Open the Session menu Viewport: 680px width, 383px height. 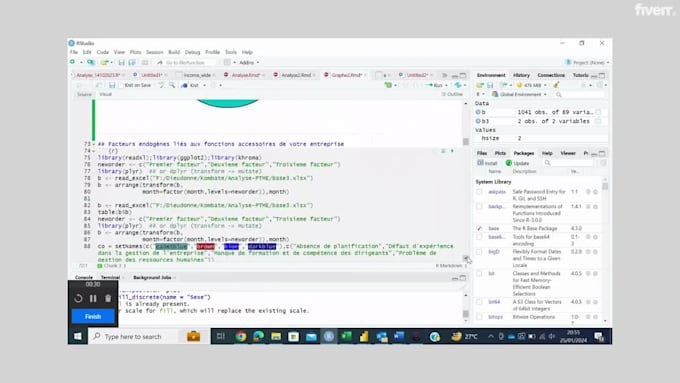click(154, 52)
